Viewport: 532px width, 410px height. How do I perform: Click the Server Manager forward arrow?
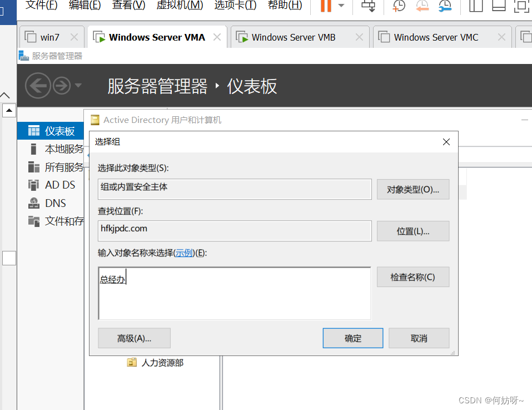pos(61,86)
